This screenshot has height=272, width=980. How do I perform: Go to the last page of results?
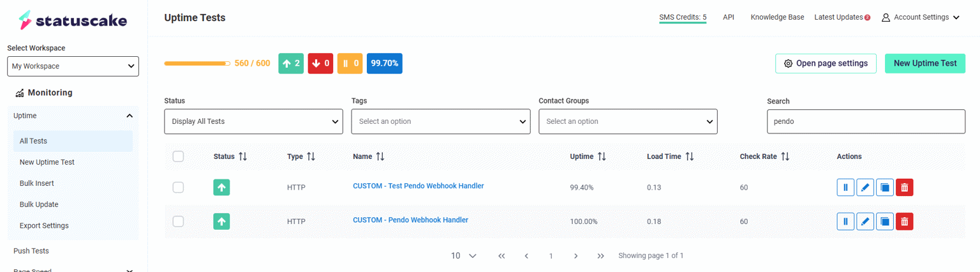[600, 256]
